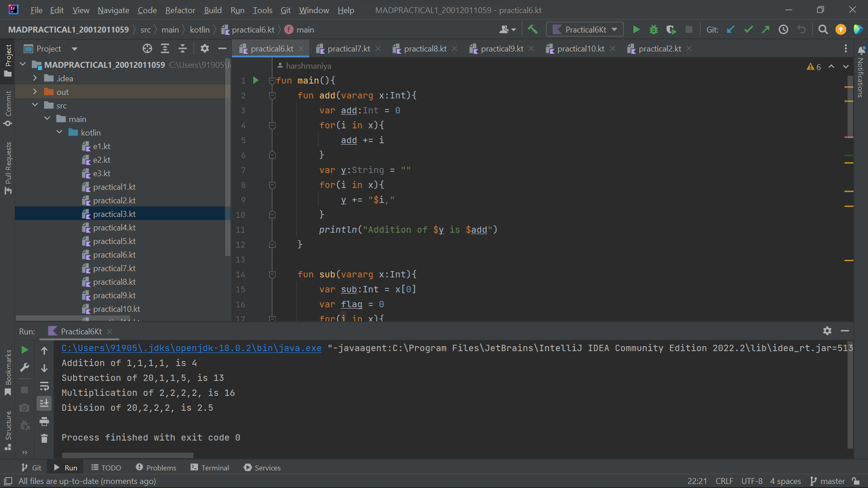
Task: Open the Practical6Kt run configuration dropdown
Action: [585, 30]
